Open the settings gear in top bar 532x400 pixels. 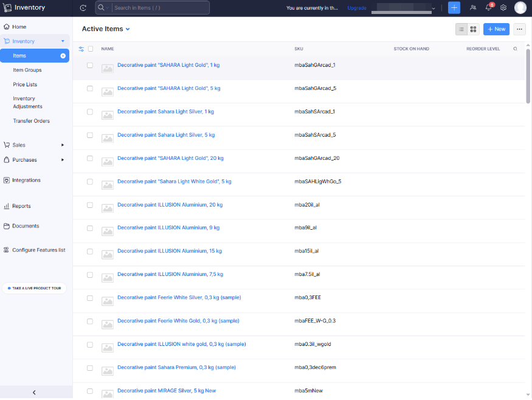click(x=503, y=7)
